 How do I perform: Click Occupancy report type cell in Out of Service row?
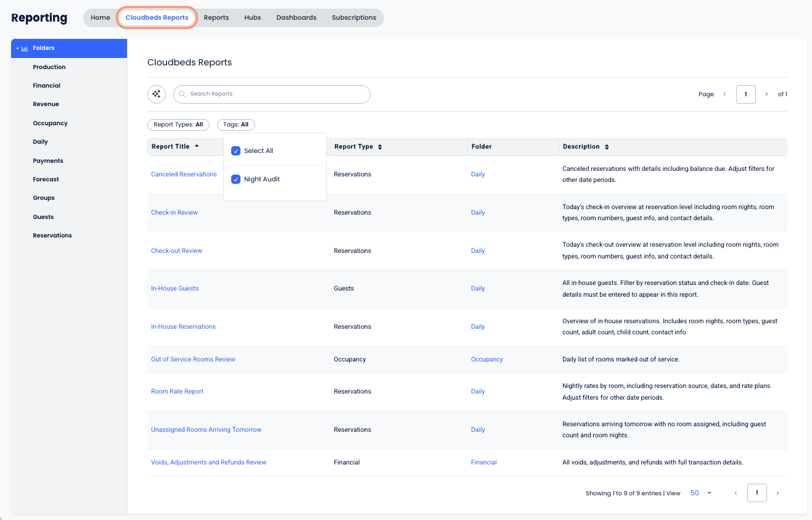[350, 359]
